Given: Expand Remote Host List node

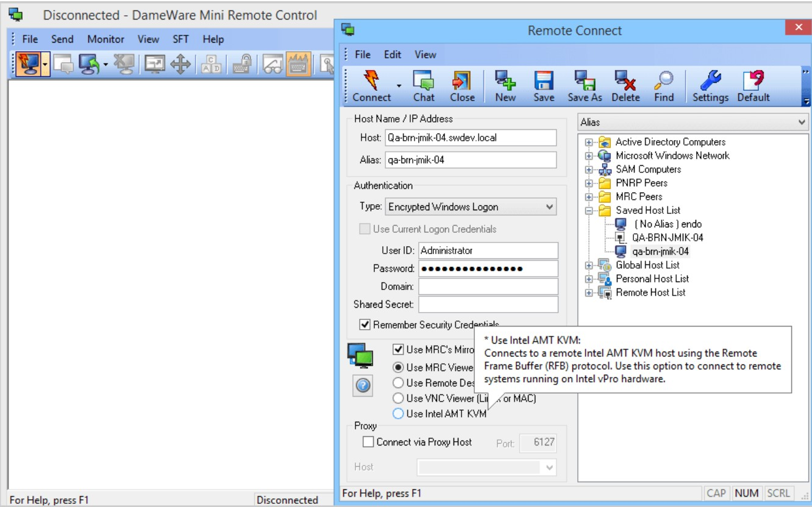Looking at the screenshot, I should coord(589,293).
